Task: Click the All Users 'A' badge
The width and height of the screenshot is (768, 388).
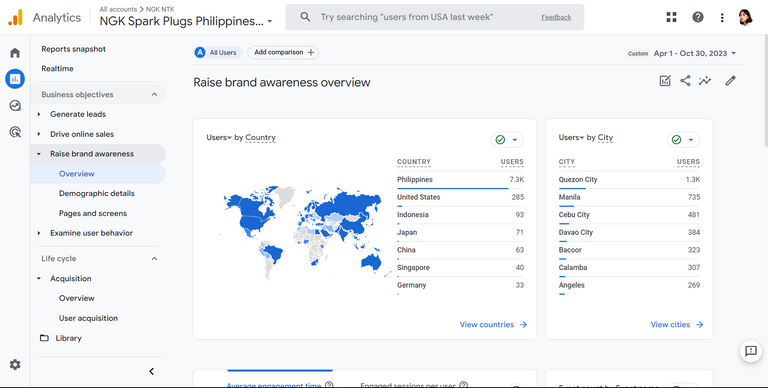Action: 199,52
